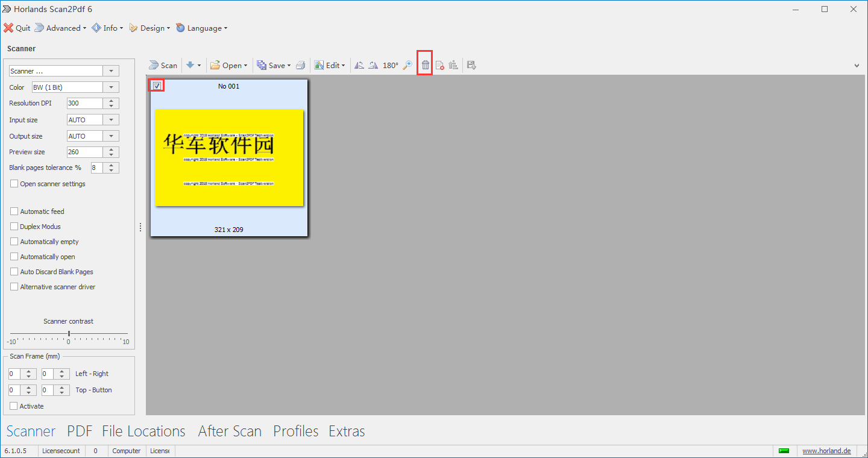Rotate the page right
This screenshot has height=458, width=868.
pos(374,64)
